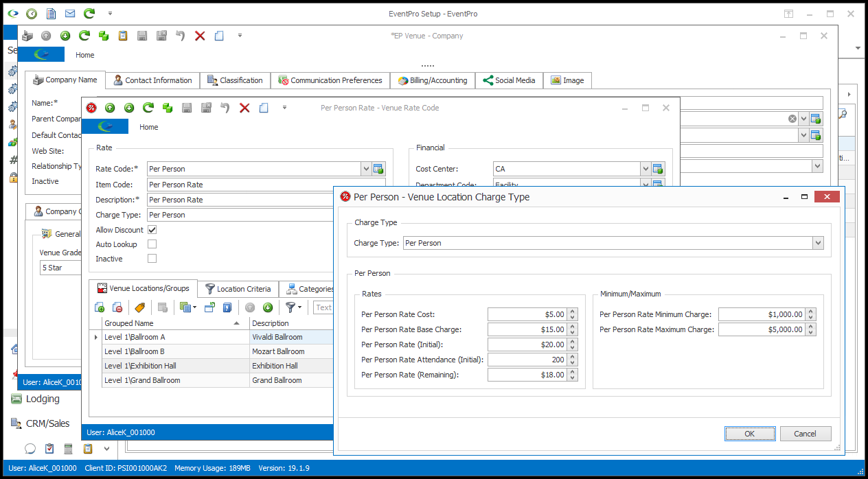
Task: Open the Social Media tab
Action: (509, 80)
